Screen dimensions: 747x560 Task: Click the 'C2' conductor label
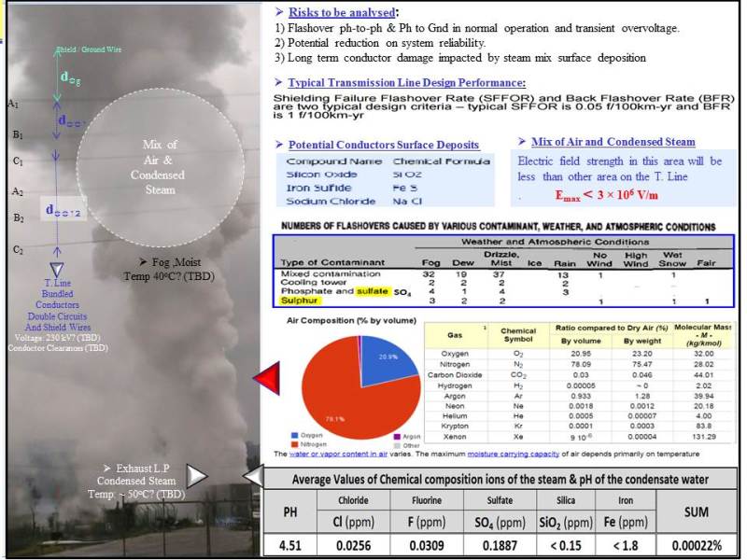tap(18, 249)
